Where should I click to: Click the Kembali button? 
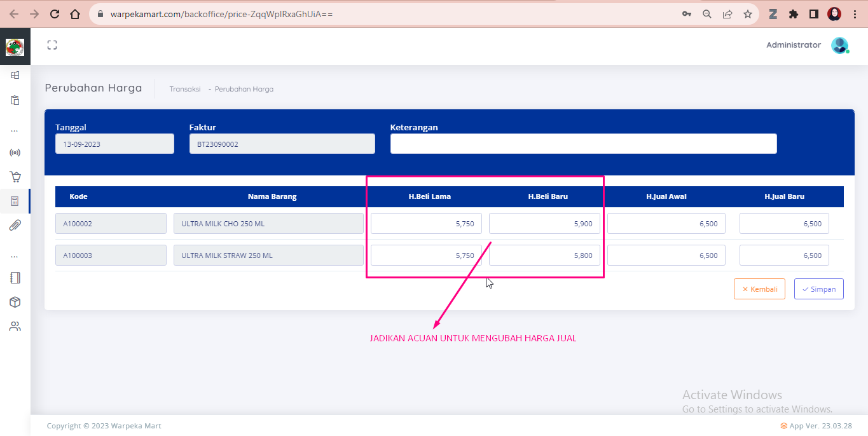pyautogui.click(x=759, y=289)
